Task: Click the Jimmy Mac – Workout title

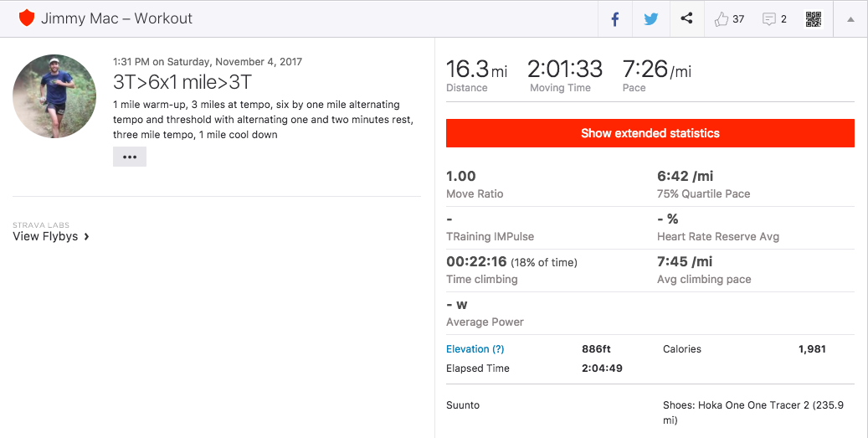Action: click(116, 18)
